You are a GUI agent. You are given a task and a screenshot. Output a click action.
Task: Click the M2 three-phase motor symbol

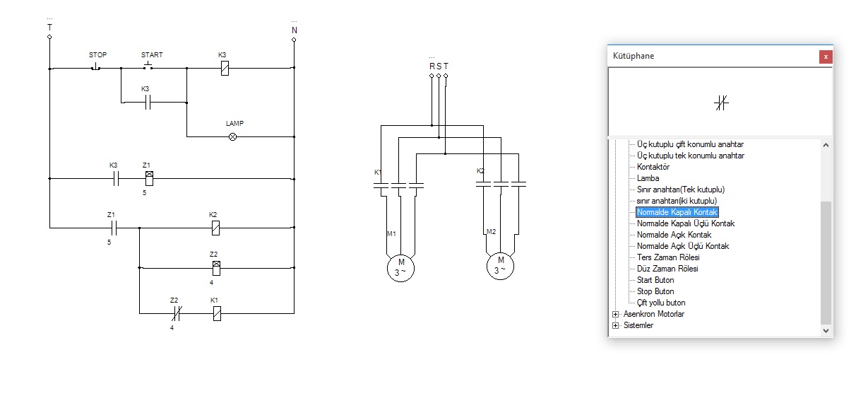point(501,267)
